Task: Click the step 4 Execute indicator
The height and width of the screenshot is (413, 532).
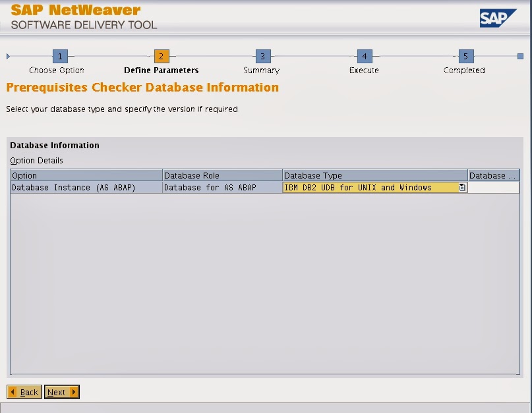Action: [363, 56]
